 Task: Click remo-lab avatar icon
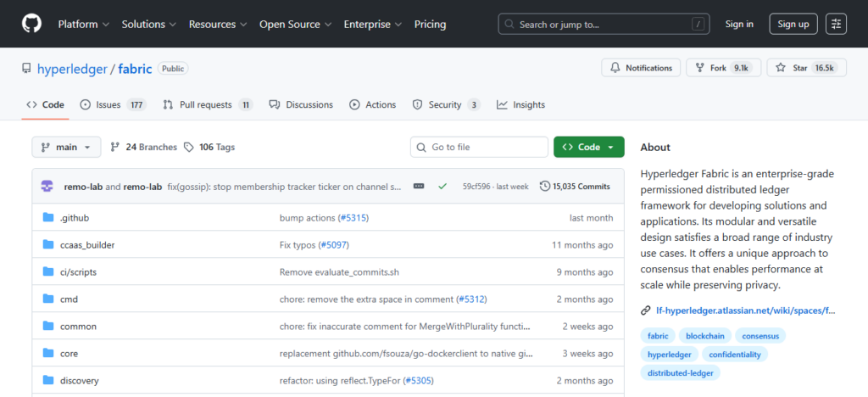tap(47, 187)
